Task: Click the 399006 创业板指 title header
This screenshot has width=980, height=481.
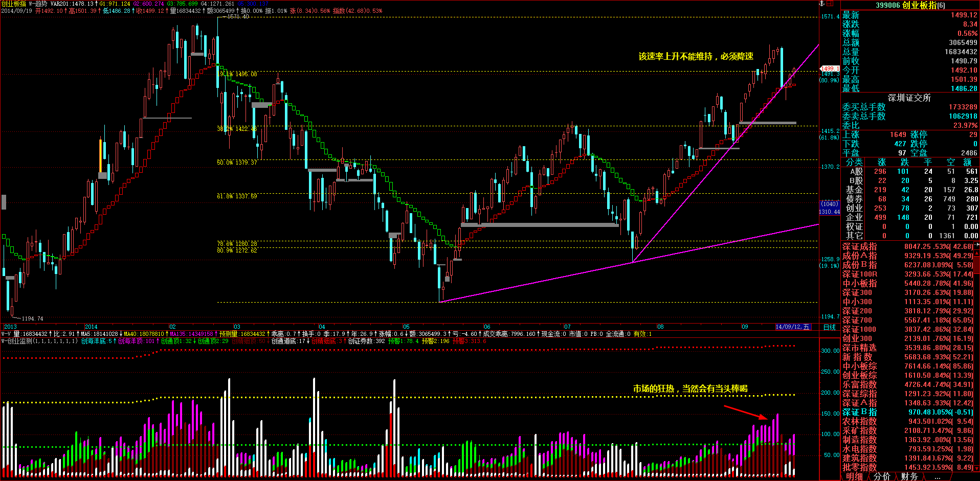Action: [910, 5]
